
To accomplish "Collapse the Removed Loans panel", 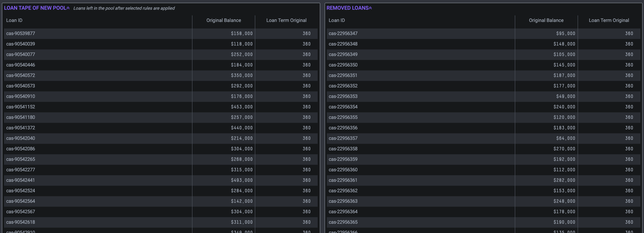I will coord(370,8).
